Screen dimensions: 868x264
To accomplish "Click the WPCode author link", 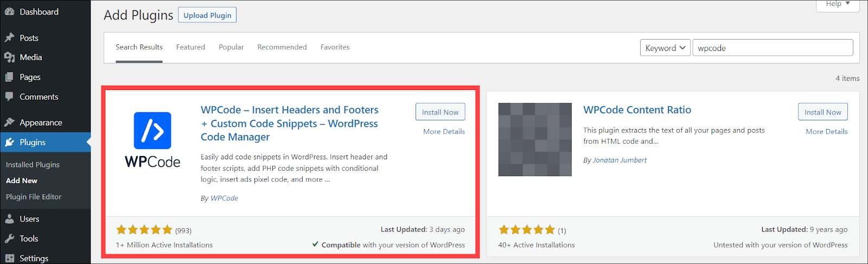I will [x=224, y=198].
